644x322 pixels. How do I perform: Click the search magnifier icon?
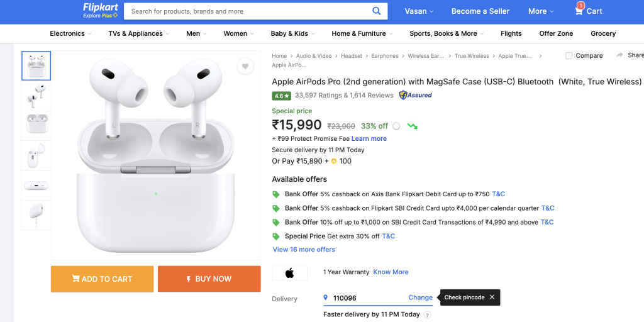pos(376,11)
